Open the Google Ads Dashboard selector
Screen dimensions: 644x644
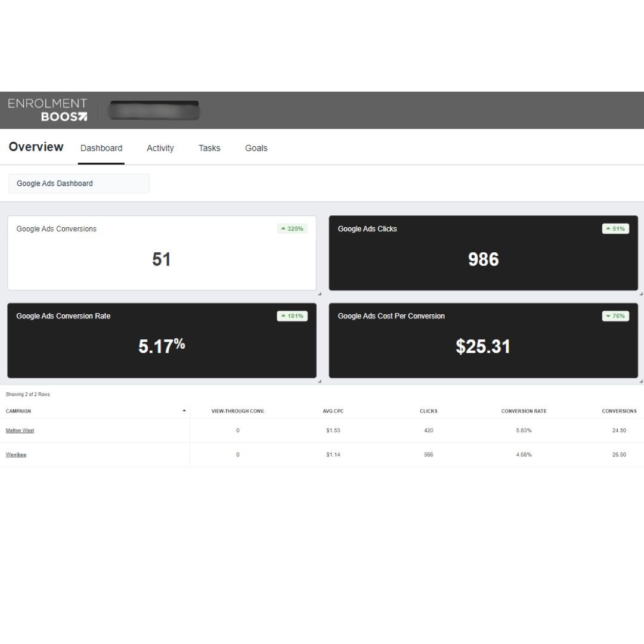(79, 184)
